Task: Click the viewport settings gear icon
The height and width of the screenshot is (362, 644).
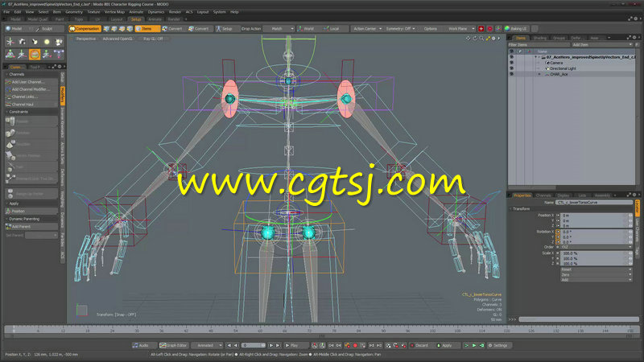Action: pyautogui.click(x=493, y=39)
